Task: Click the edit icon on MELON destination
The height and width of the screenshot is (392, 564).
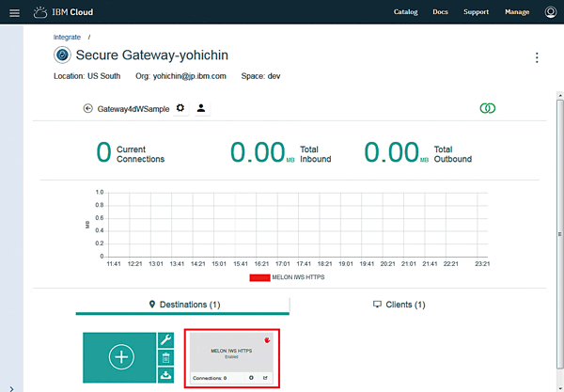Action: click(265, 378)
